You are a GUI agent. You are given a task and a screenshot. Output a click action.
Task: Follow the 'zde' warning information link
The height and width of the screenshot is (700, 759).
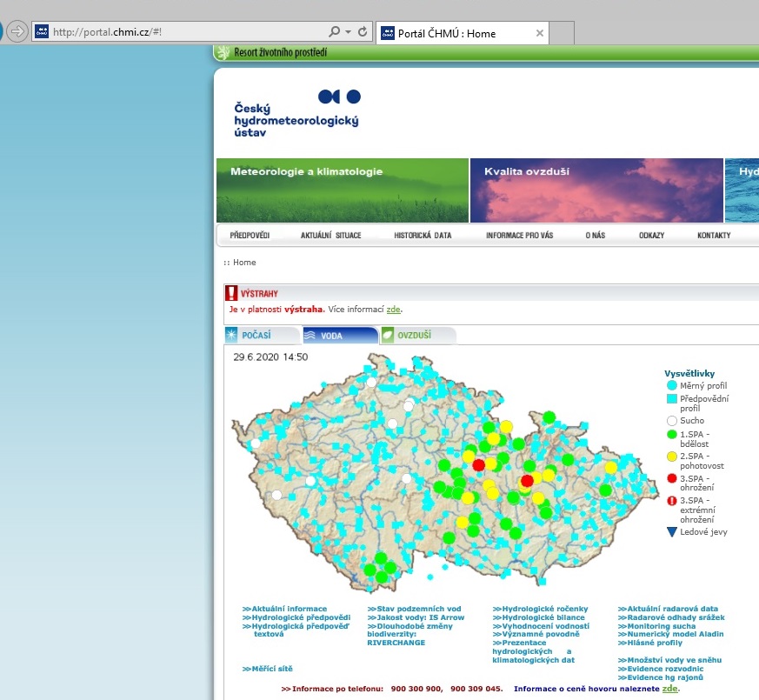point(393,309)
